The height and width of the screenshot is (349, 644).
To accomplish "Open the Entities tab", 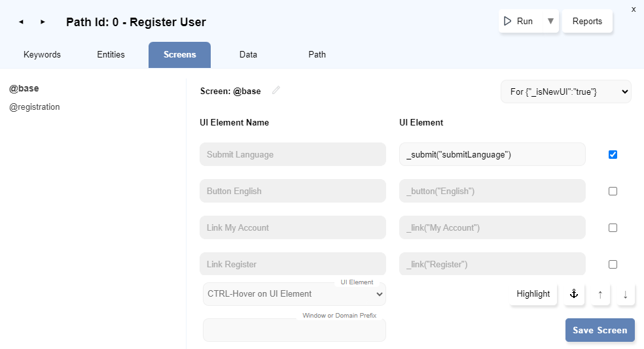I will tap(111, 55).
